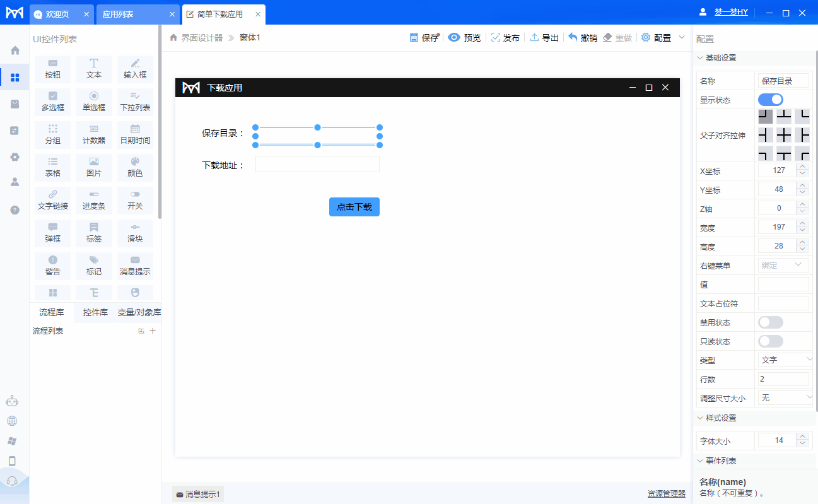Add a 单选框 radio control
This screenshot has height=504, width=818.
(94, 102)
